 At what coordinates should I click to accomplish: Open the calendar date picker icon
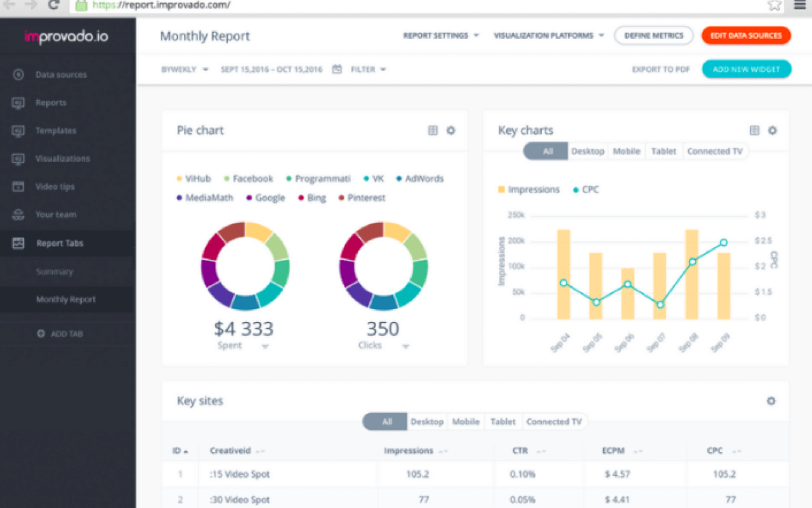337,69
